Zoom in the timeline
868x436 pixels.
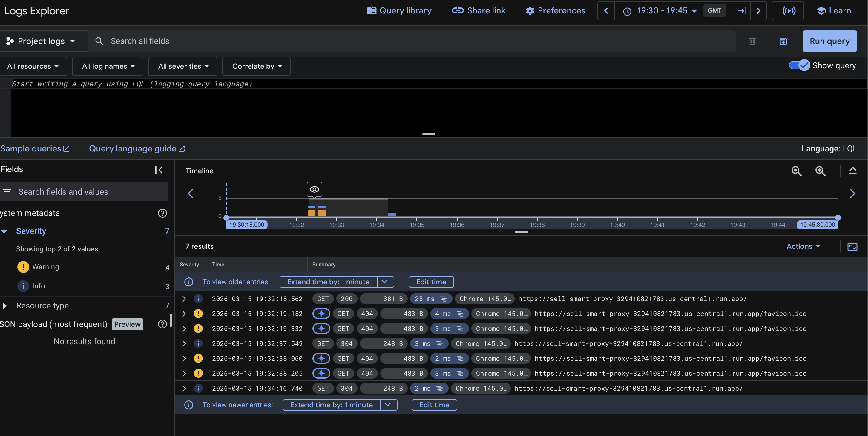click(820, 171)
